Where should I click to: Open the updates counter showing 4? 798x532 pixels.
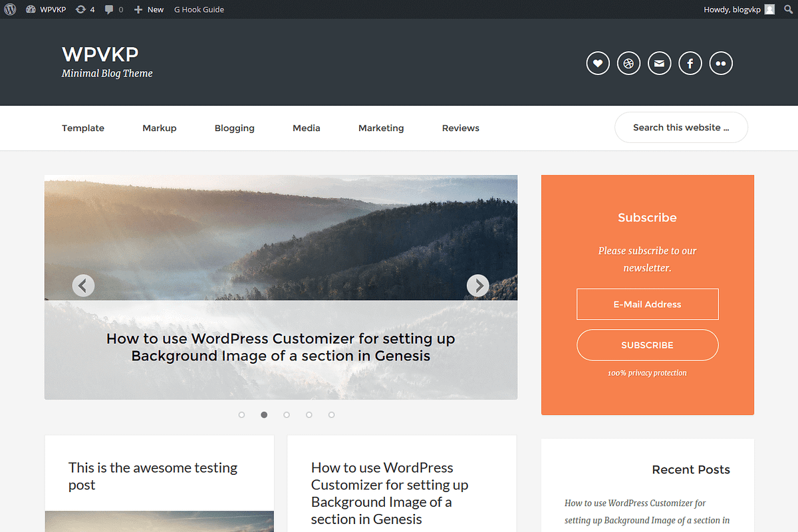[85, 9]
